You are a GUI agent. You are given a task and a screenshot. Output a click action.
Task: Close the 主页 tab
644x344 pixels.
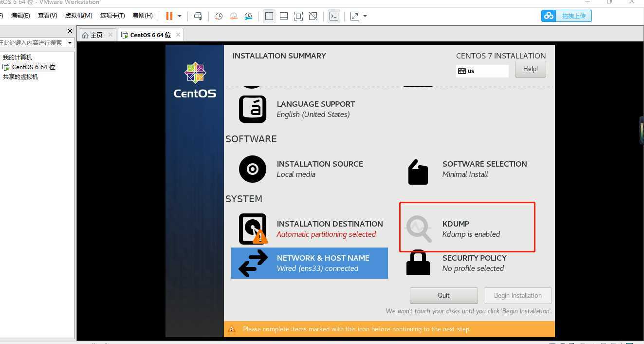(110, 35)
